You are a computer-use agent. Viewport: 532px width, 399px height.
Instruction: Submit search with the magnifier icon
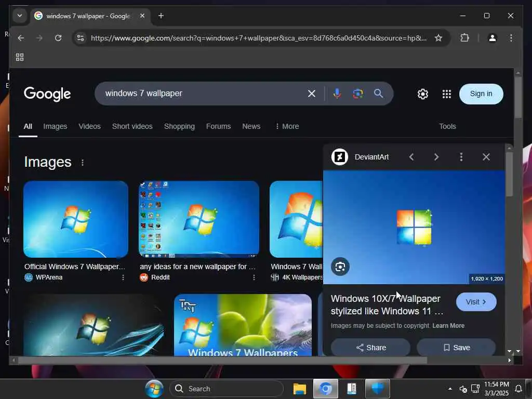(x=378, y=94)
